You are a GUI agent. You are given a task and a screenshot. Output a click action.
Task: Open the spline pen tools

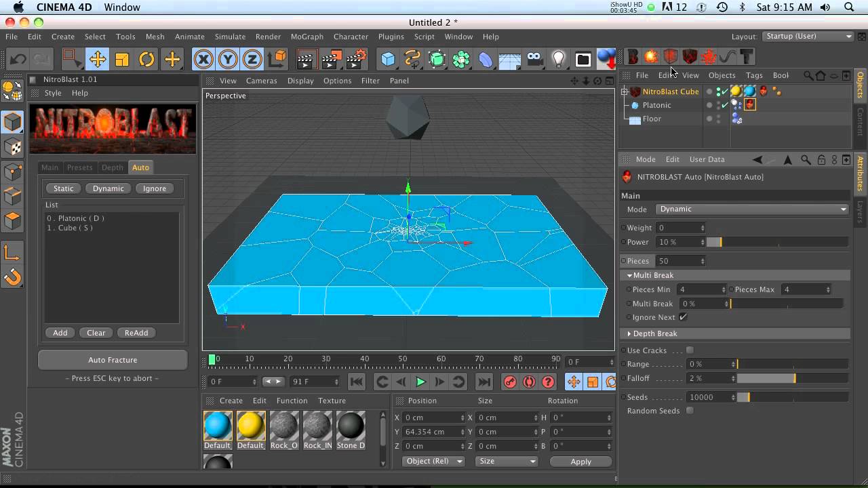point(412,59)
